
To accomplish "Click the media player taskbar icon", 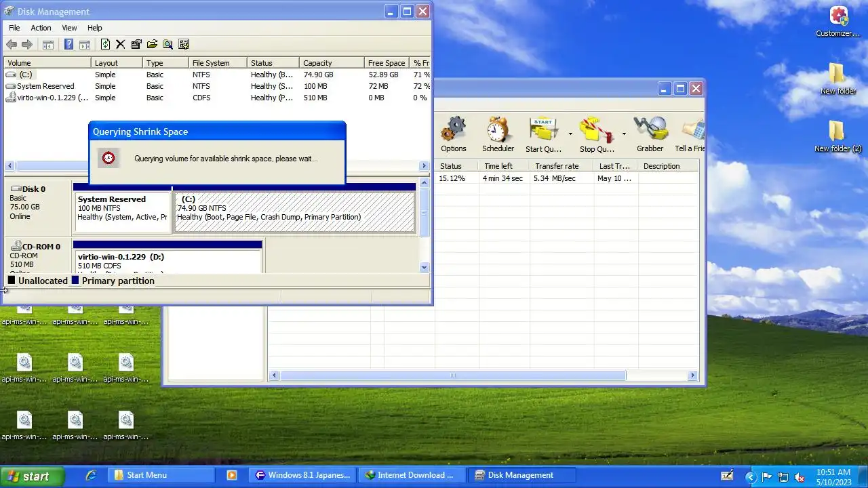I will tap(231, 475).
